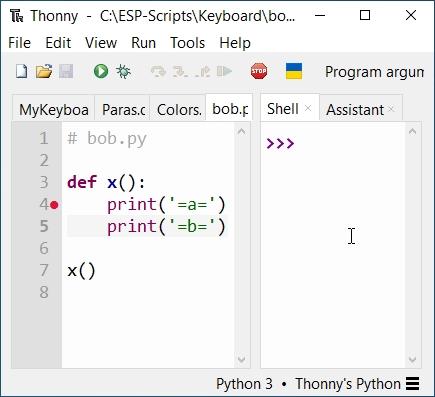The width and height of the screenshot is (435, 397).
Task: Click the Resume debug icon
Action: [x=224, y=71]
